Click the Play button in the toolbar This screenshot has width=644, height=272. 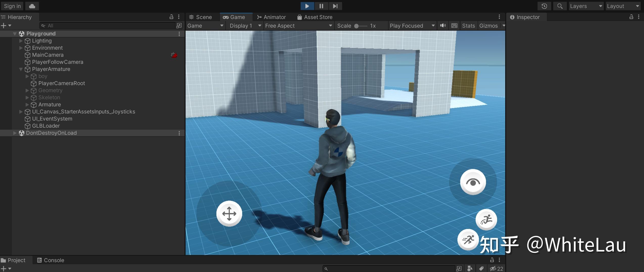pos(307,6)
